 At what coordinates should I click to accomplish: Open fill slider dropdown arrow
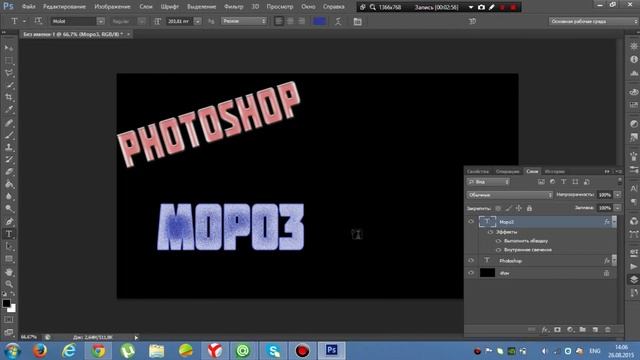[x=618, y=208]
